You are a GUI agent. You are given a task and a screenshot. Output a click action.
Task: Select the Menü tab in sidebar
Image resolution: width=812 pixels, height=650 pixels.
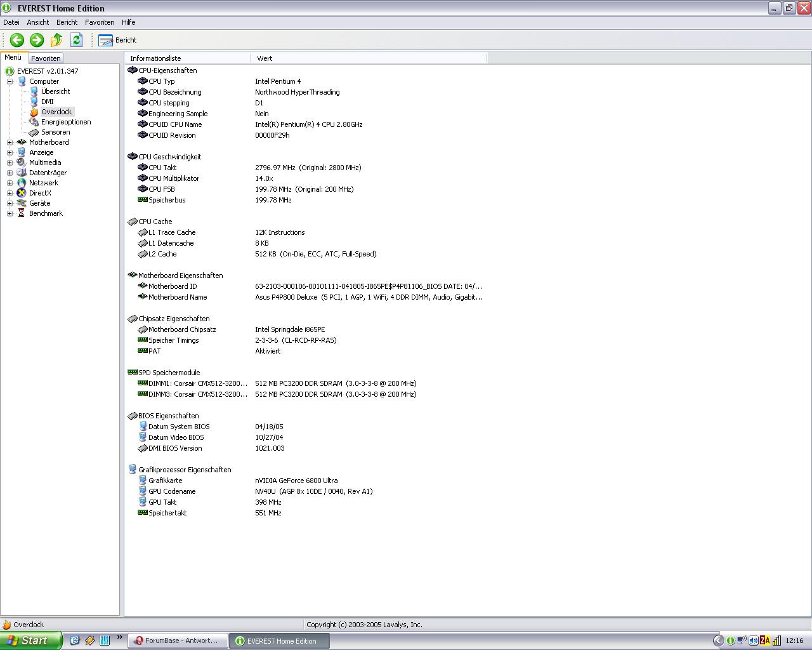pos(13,57)
